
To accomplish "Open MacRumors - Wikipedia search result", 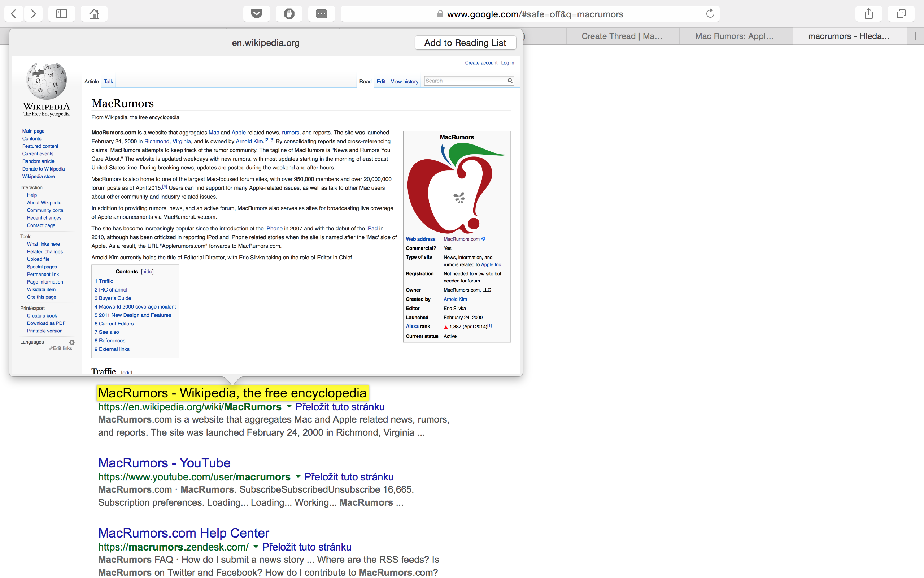I will [232, 393].
